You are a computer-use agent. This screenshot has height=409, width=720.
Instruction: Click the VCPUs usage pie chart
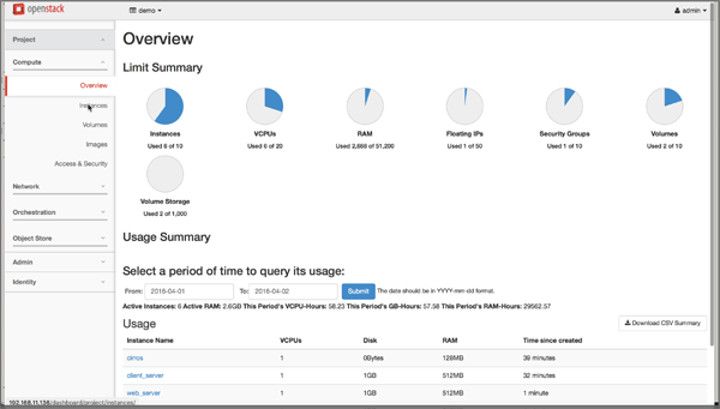264,106
